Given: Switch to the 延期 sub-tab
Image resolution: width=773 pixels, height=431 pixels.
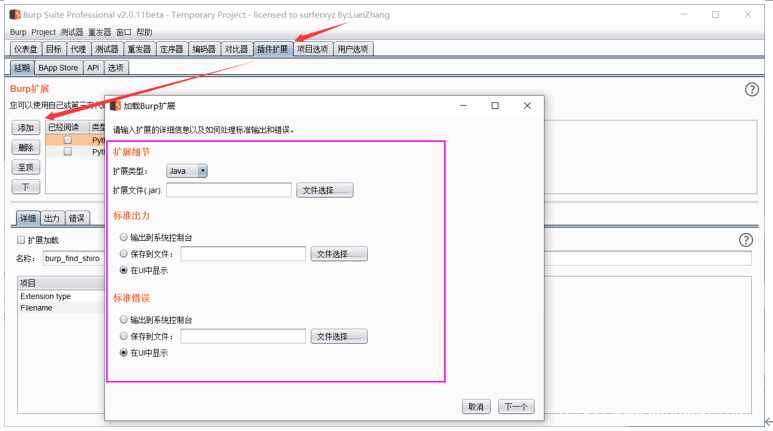Looking at the screenshot, I should tap(22, 68).
